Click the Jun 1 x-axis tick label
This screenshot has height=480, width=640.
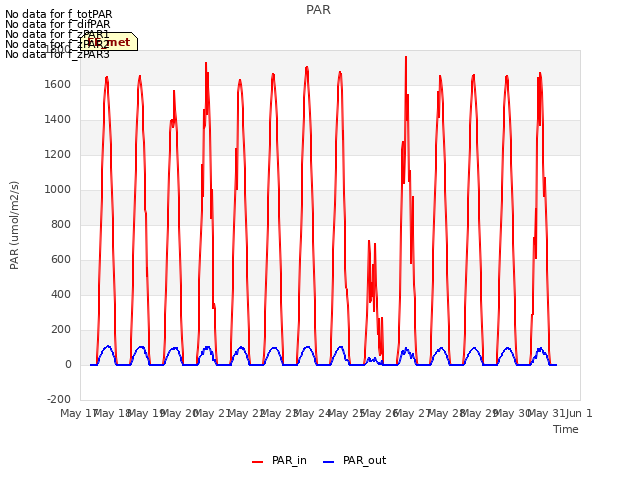[579, 413]
